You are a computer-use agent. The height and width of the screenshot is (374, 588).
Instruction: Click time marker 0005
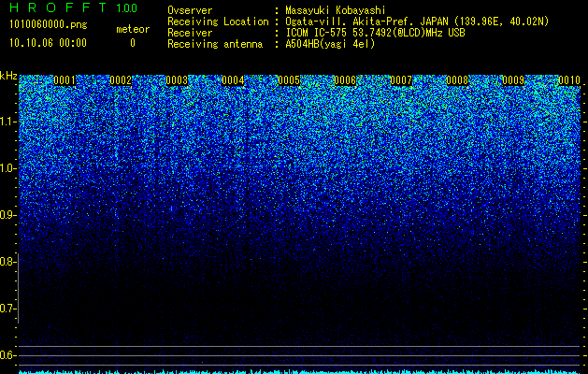pos(289,80)
